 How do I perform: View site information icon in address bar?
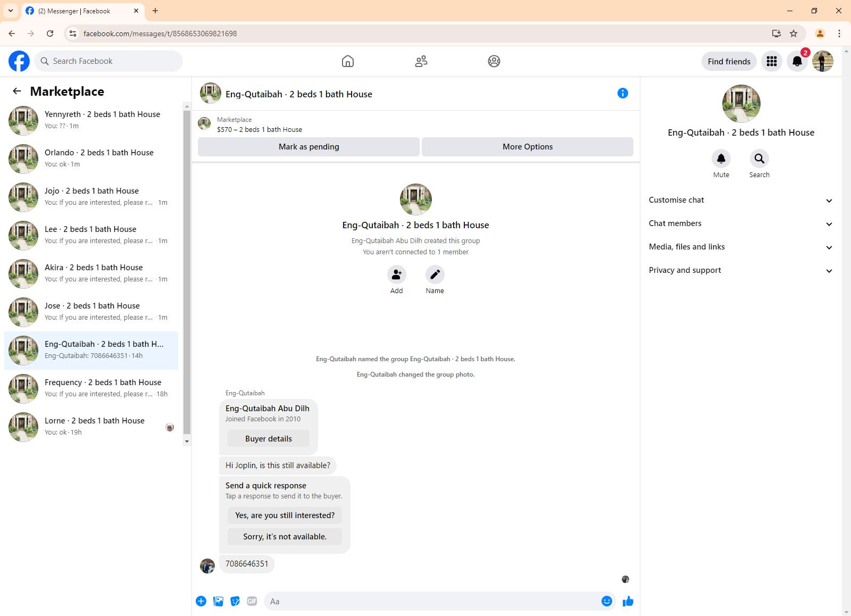click(x=73, y=34)
